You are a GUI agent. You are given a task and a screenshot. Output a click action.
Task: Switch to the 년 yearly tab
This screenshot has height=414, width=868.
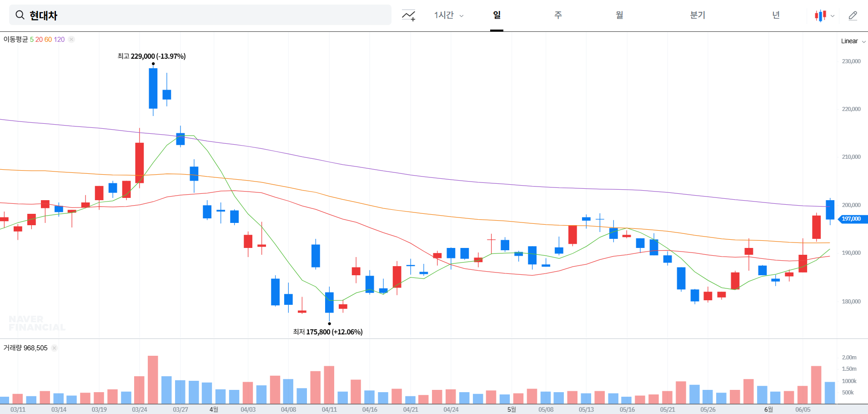coord(776,15)
